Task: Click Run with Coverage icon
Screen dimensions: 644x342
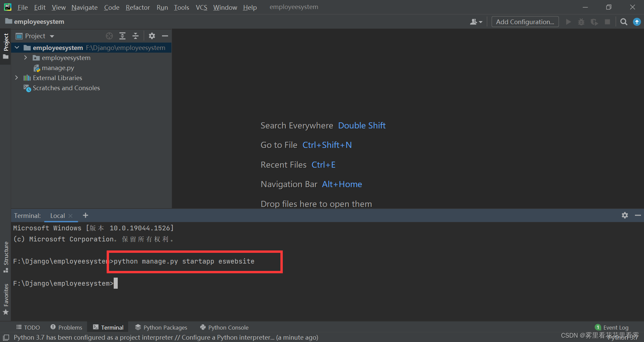Action: tap(594, 22)
